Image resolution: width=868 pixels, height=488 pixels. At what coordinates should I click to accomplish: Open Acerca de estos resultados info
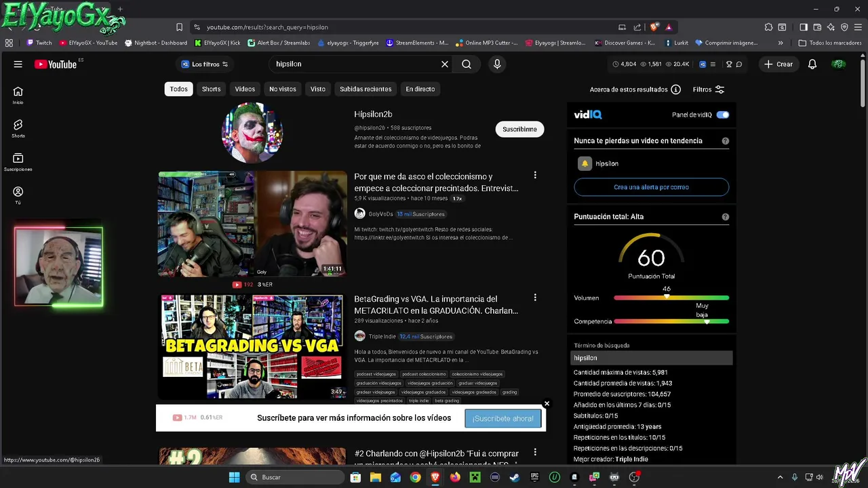(635, 89)
